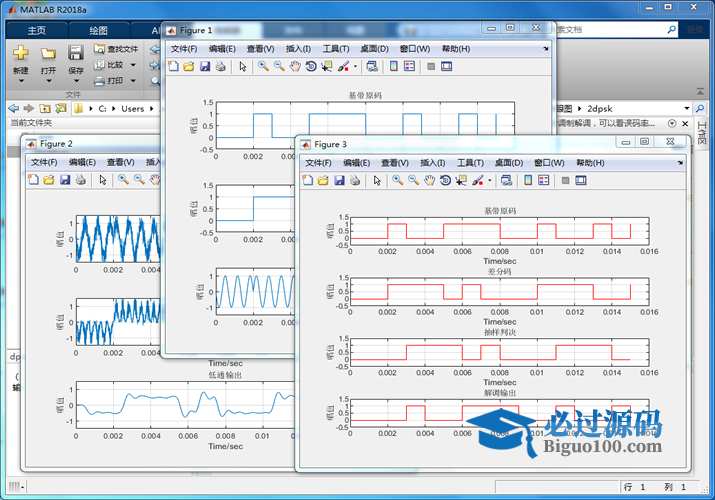The width and height of the screenshot is (715, 500).
Task: Click the up-one-folder icon in address bar
Action: click(x=45, y=108)
